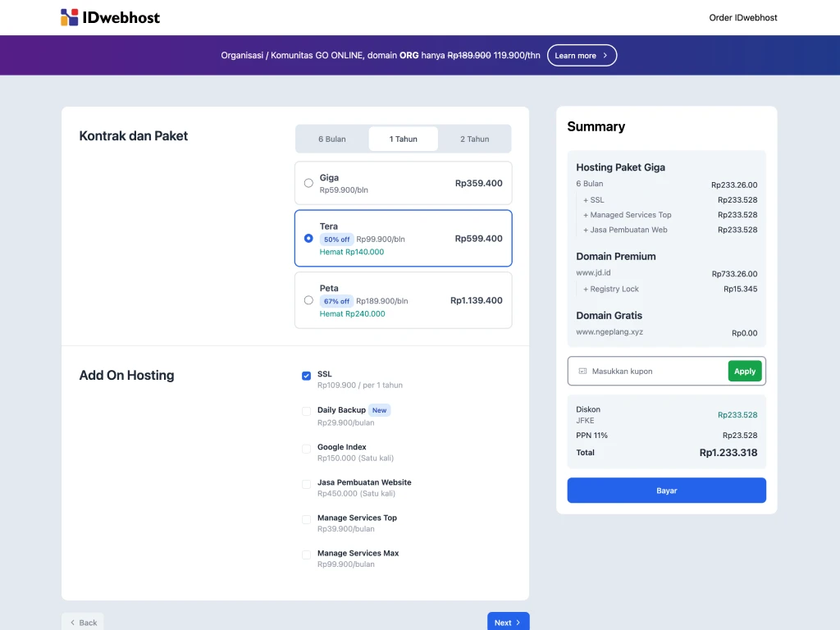The image size is (840, 630).
Task: Click the IDwebhost logo
Action: tap(110, 17)
